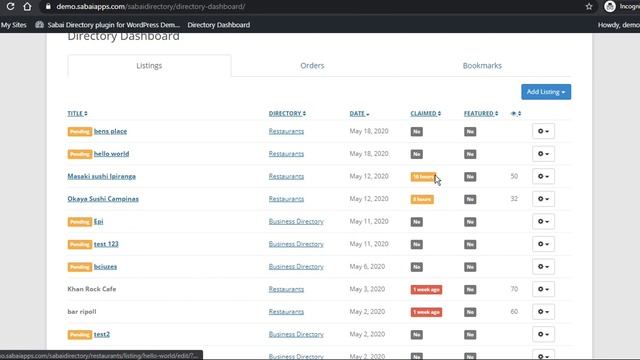Screen dimensions: 640x360
Task: Open the Epi listing
Action: [x=98, y=222]
